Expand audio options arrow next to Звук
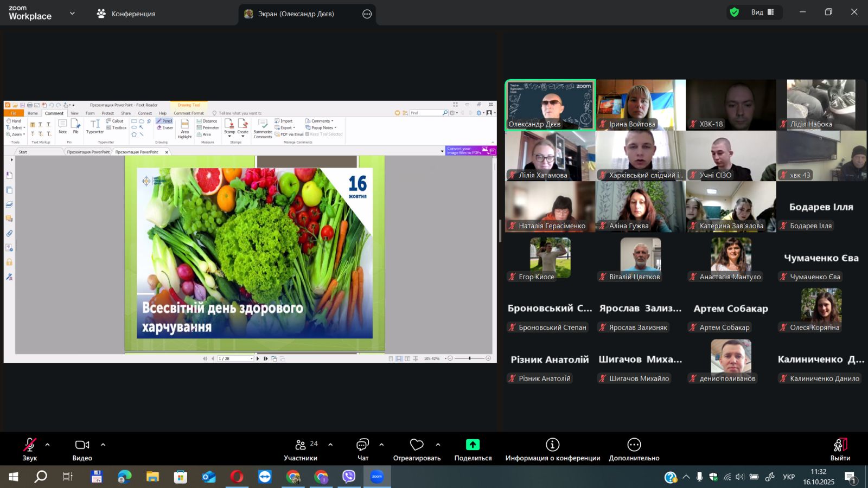This screenshot has height=488, width=868. pyautogui.click(x=48, y=445)
